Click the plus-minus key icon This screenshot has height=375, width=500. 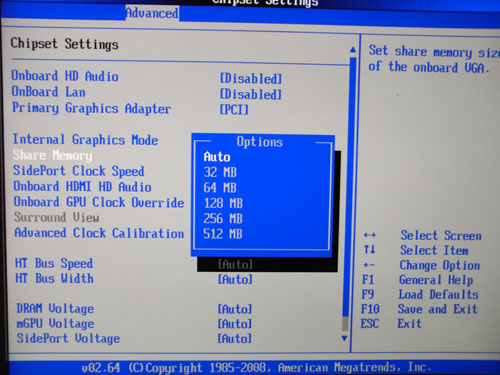369,265
